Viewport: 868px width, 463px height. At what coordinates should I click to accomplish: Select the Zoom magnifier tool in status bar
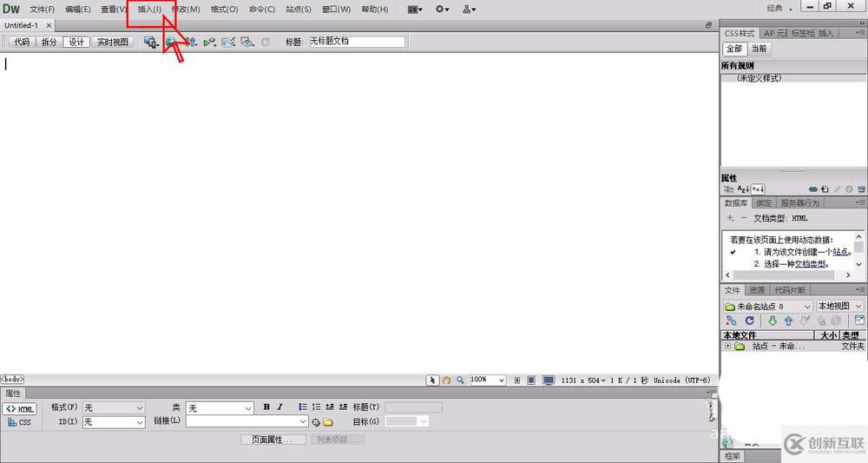point(460,380)
